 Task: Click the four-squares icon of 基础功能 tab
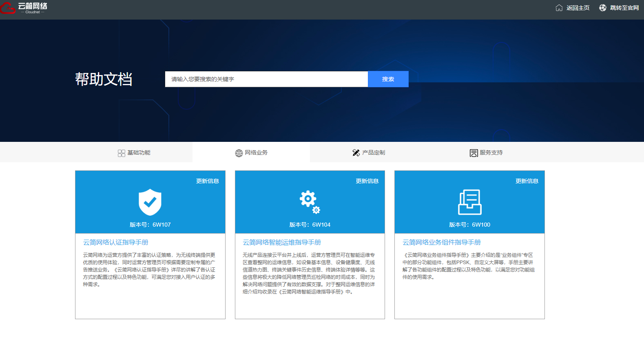122,153
